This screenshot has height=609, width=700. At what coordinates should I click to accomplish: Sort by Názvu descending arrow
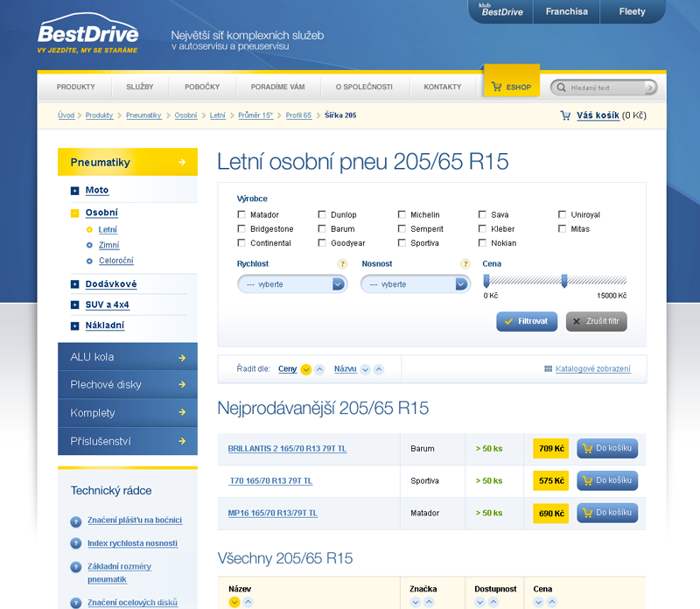click(365, 369)
